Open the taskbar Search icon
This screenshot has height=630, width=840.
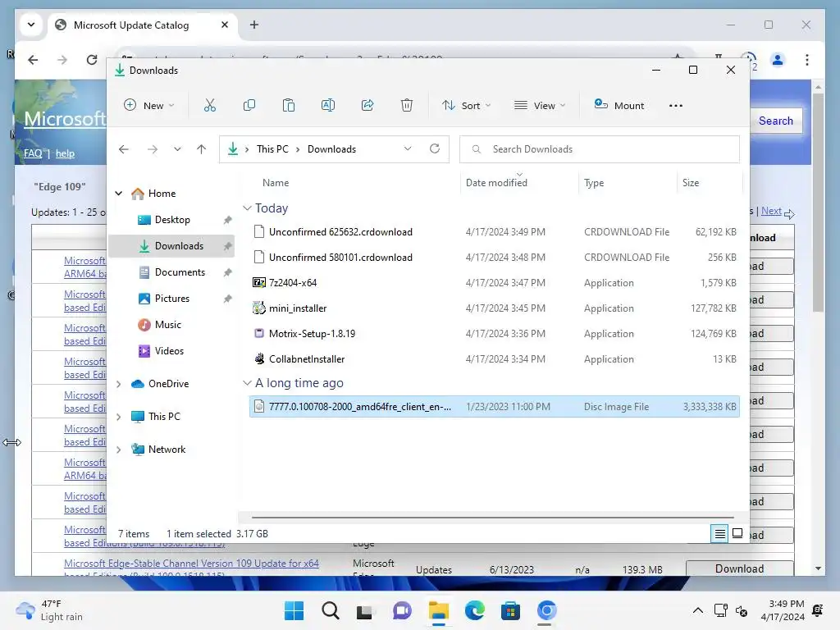(x=330, y=610)
